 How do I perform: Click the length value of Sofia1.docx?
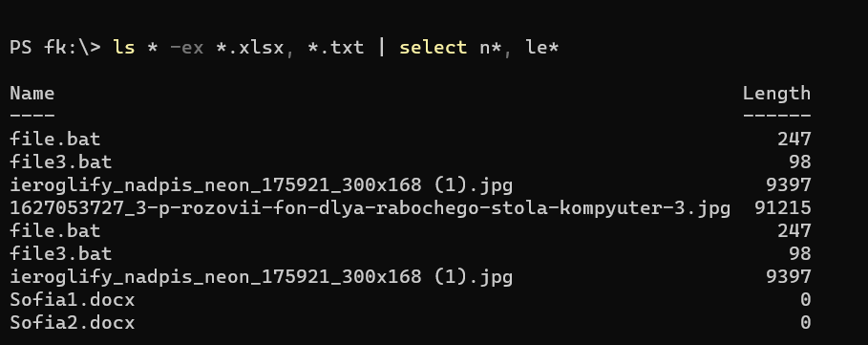pyautogui.click(x=805, y=299)
